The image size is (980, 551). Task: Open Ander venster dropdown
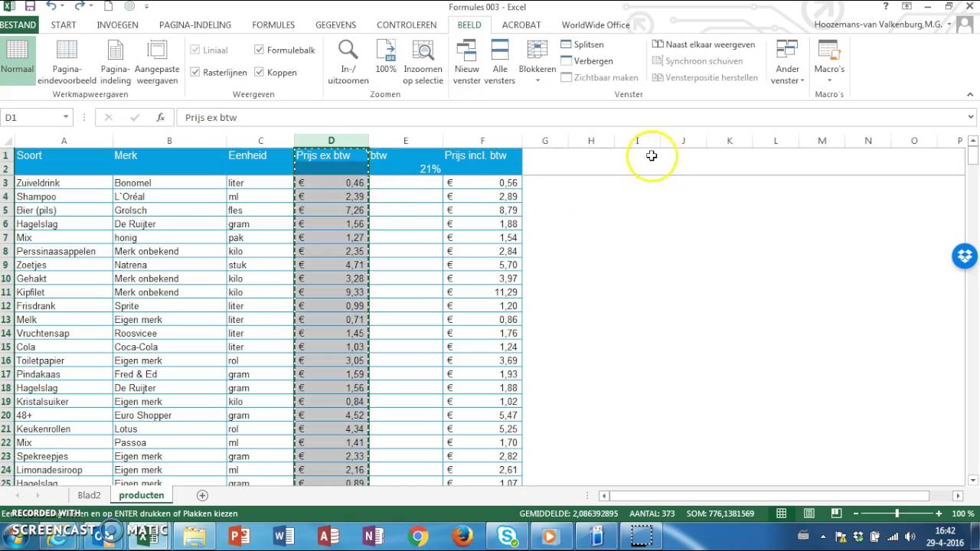pos(787,61)
